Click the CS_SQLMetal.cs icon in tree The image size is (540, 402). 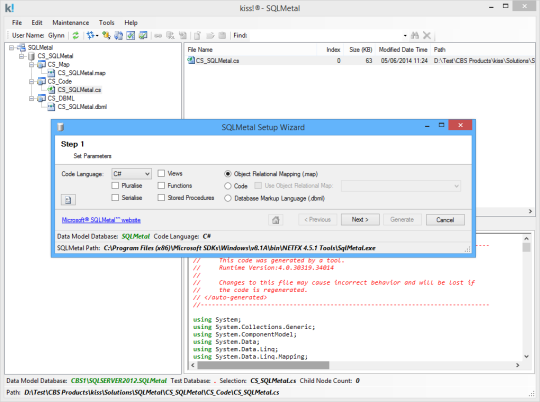51,90
